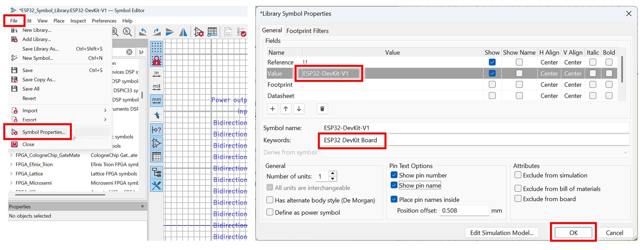Click the Keywords input field
The image size is (644, 250).
click(475, 140)
